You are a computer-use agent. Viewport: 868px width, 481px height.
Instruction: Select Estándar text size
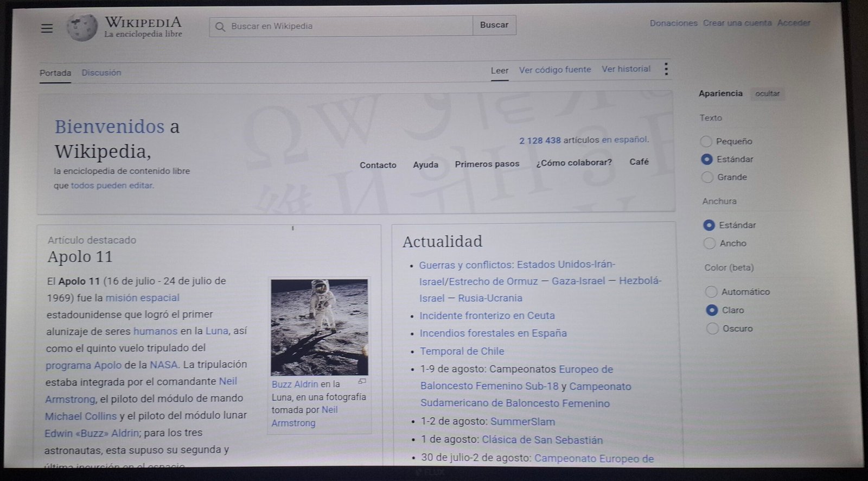706,159
